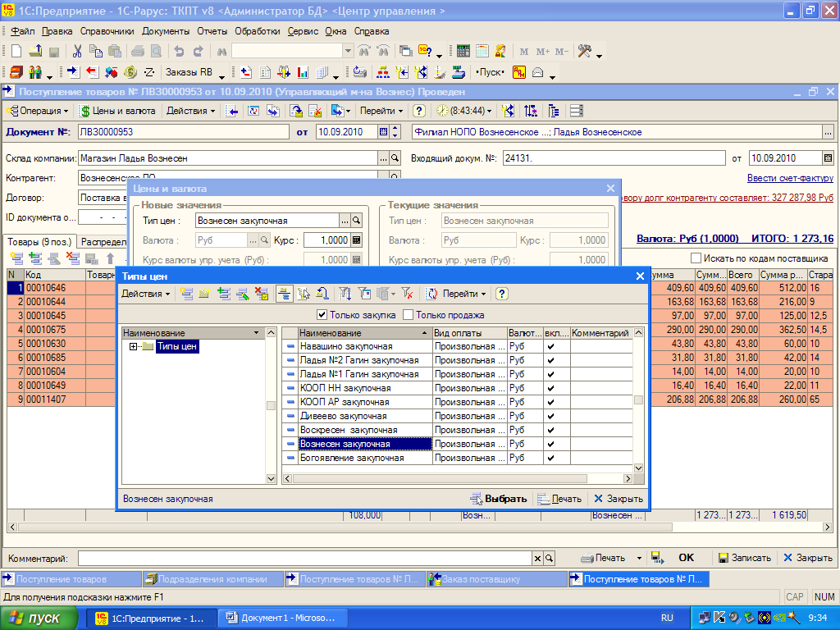
Task: Open the Файл menu
Action: pyautogui.click(x=23, y=31)
